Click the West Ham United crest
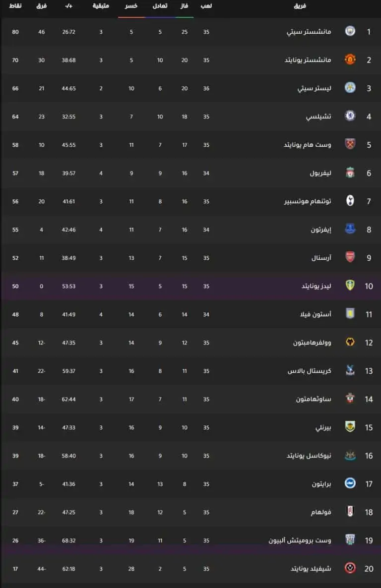 pyautogui.click(x=350, y=144)
